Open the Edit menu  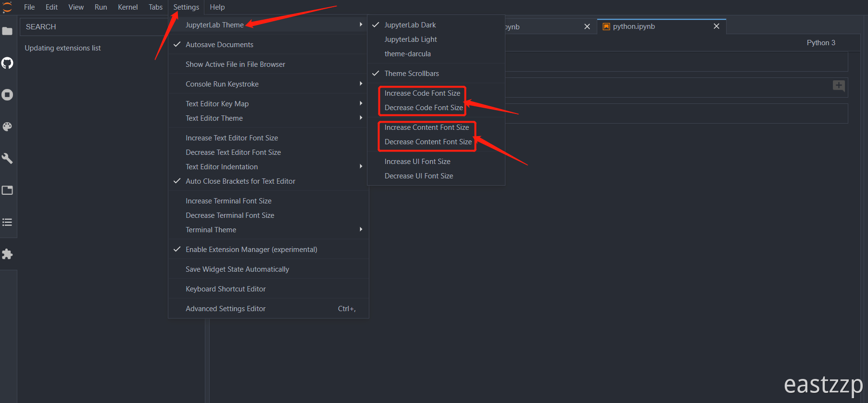51,7
